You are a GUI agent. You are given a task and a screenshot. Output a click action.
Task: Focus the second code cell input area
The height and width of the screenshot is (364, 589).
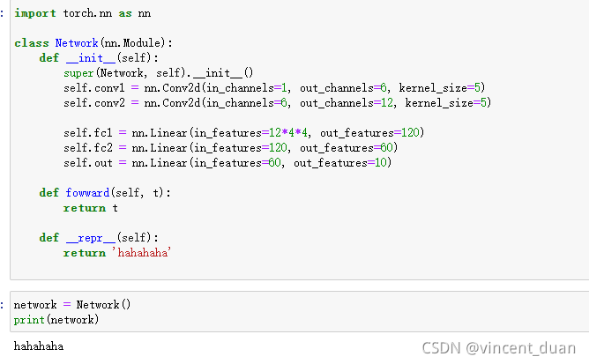(x=300, y=312)
